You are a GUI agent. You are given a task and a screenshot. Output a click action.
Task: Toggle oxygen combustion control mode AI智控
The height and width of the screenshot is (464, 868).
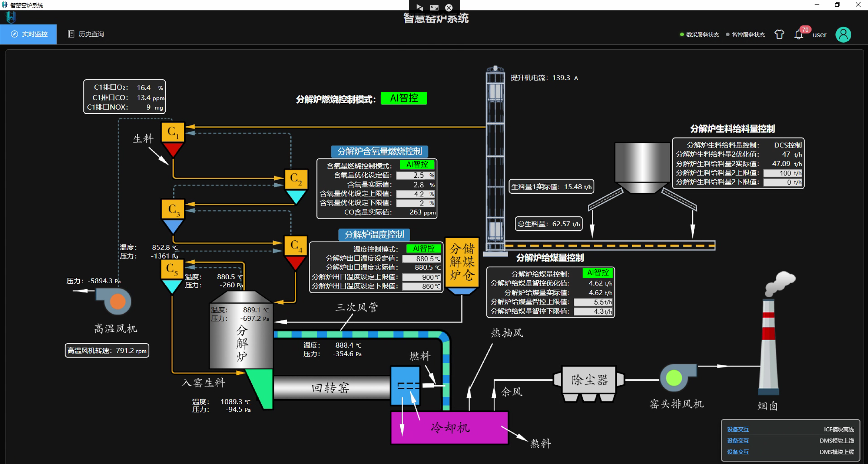click(x=417, y=164)
